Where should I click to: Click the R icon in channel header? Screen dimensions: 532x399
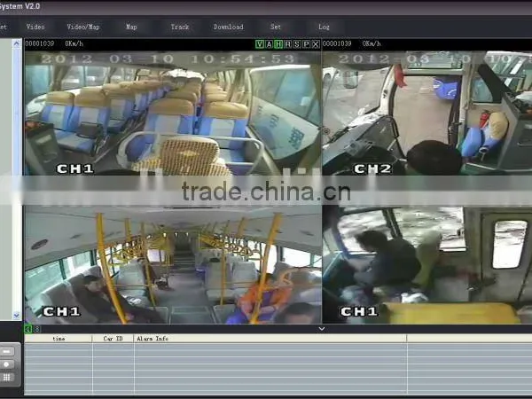pyautogui.click(x=287, y=44)
